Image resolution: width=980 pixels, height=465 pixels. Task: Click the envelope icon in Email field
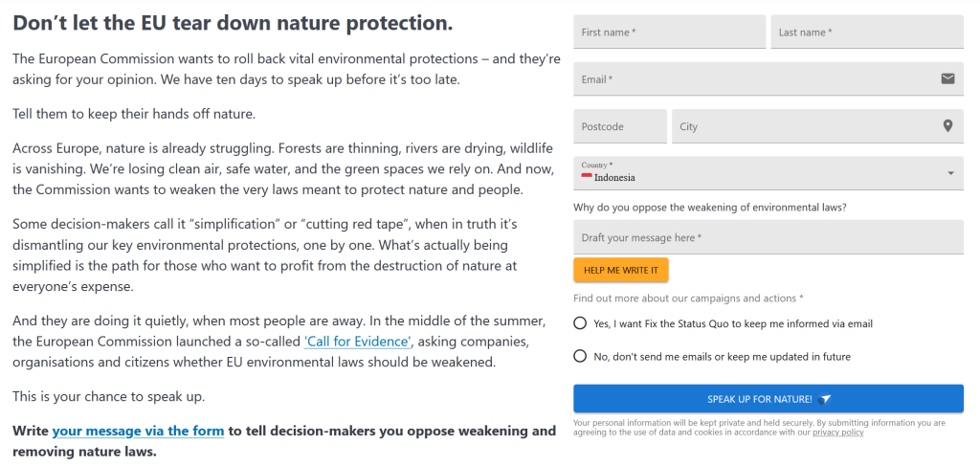tap(947, 78)
